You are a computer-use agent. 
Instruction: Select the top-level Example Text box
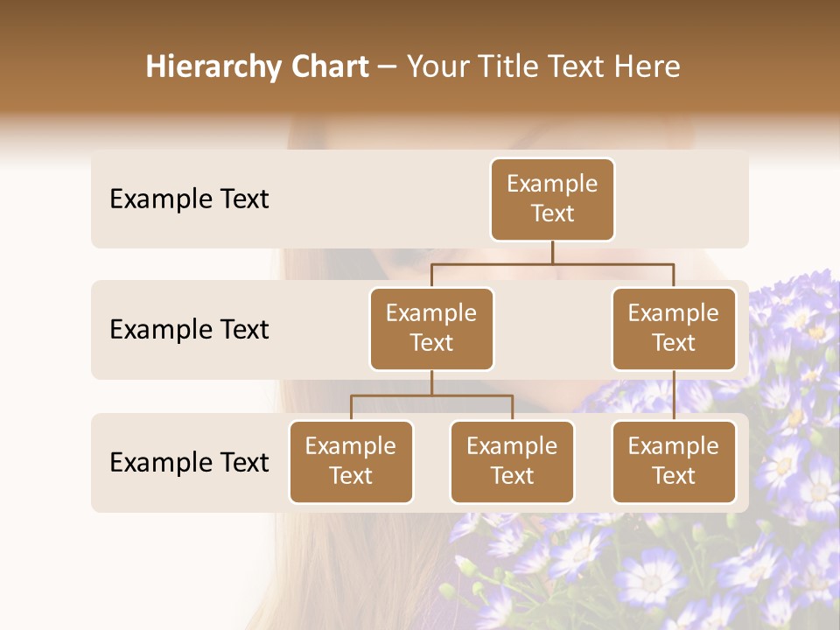pos(552,199)
